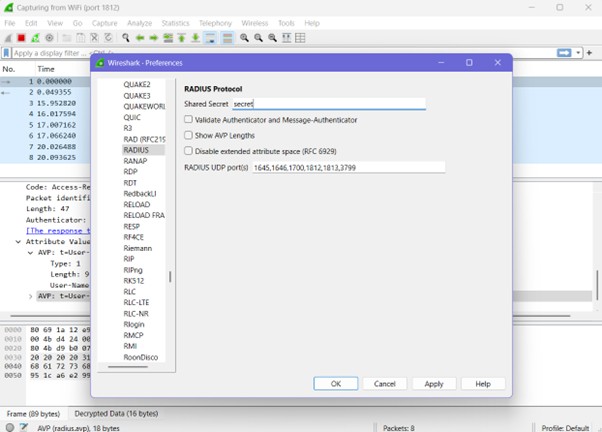Restart the current capture

[35, 38]
